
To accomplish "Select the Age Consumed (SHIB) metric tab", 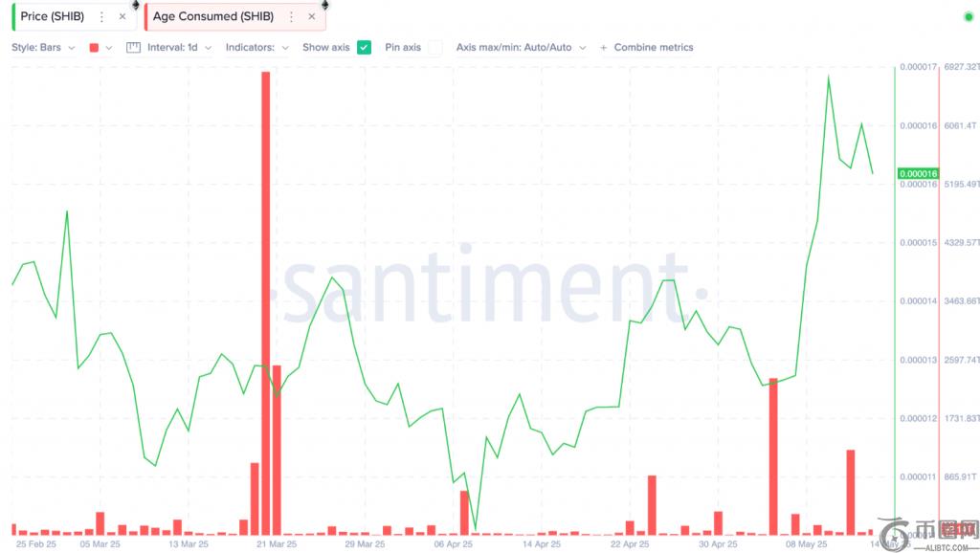I will (x=213, y=16).
